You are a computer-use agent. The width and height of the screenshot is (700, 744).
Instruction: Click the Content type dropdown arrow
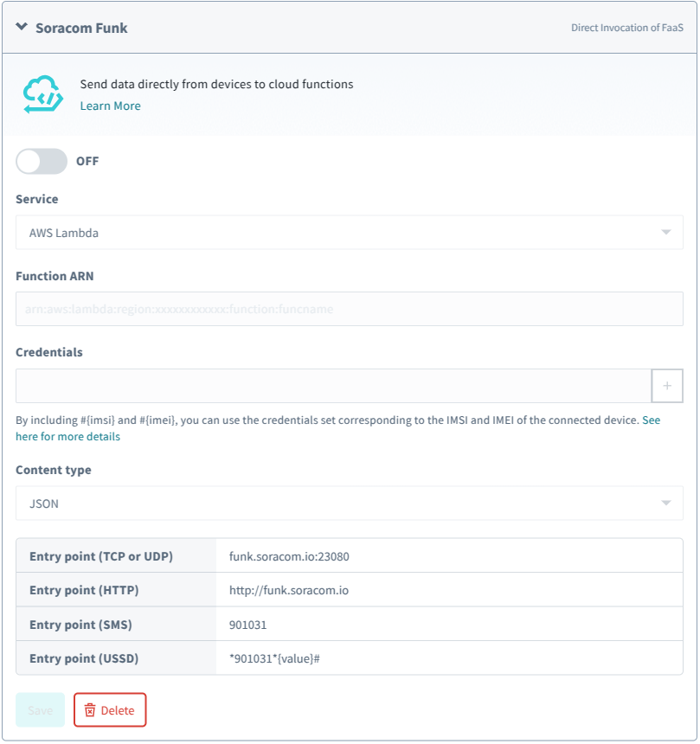click(x=665, y=503)
